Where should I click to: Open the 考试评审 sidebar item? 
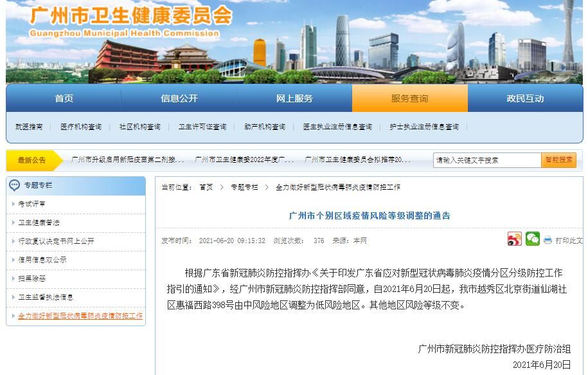pyautogui.click(x=31, y=204)
